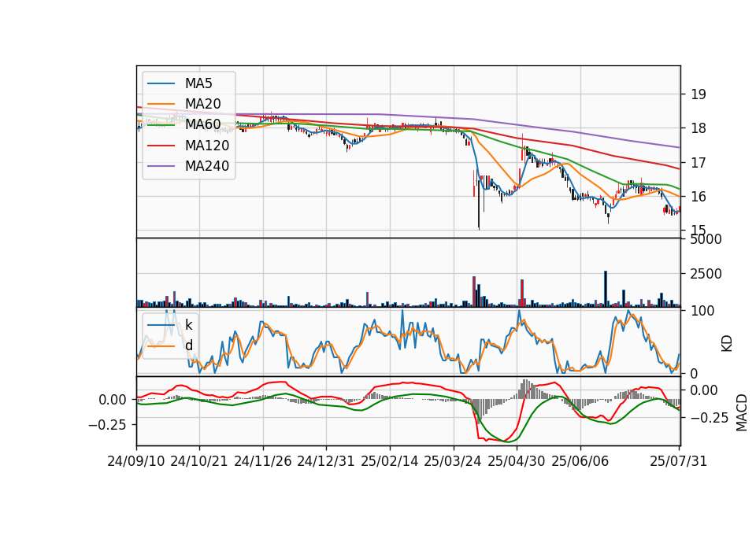Click the price axis value 17

pos(699,162)
